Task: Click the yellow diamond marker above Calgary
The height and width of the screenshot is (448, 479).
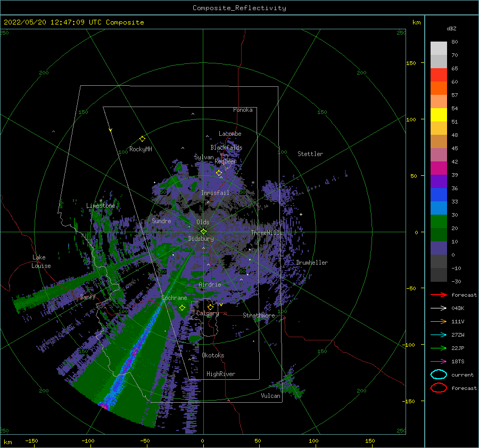Action: pos(210,307)
